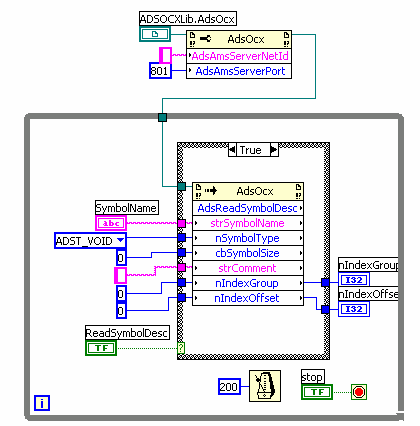Click the nIndexGroup blue input tunnel
420x426 pixels.
[181, 283]
